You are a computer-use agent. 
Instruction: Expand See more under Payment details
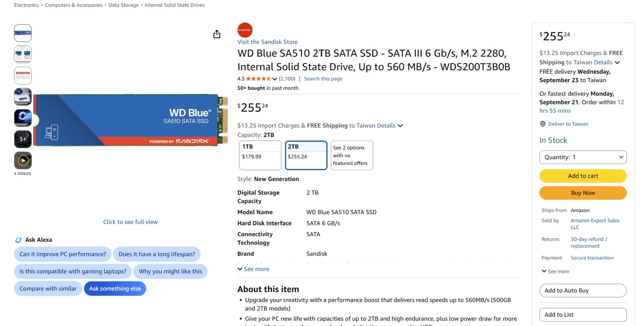555,272
